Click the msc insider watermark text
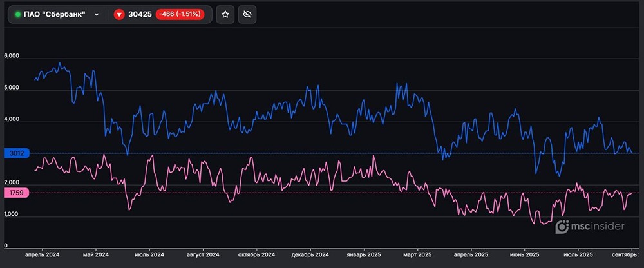 (x=600, y=227)
